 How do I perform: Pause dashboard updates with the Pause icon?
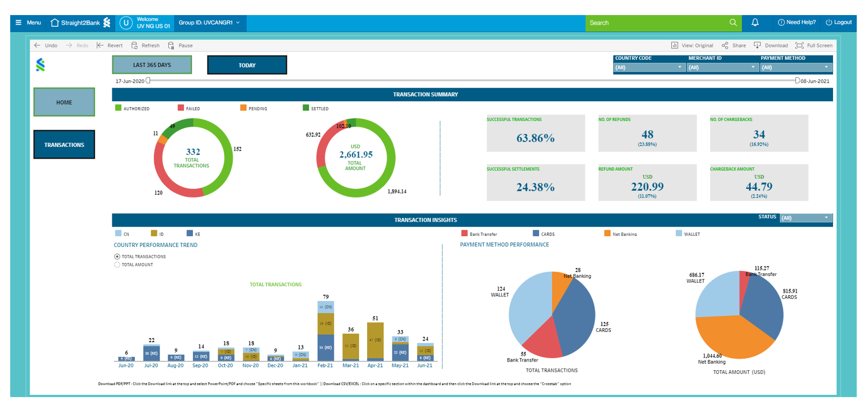(x=171, y=46)
